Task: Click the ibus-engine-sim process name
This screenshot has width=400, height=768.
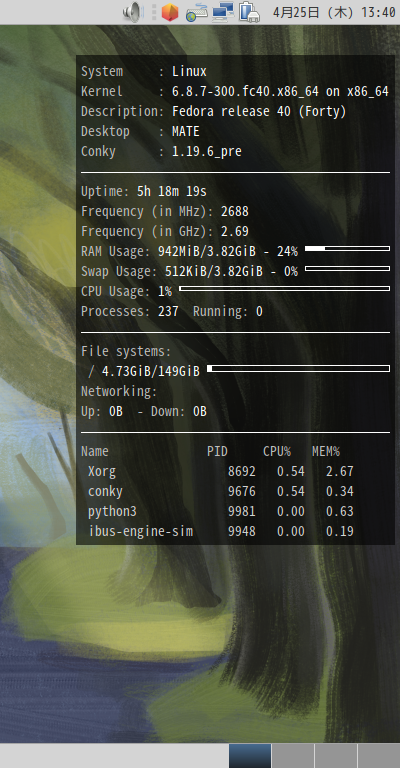Action: pyautogui.click(x=141, y=531)
